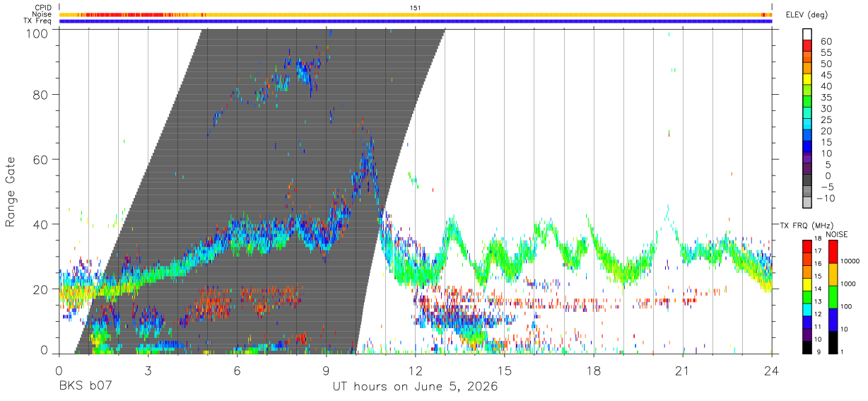Click the y-axis tick label 20

[42, 289]
